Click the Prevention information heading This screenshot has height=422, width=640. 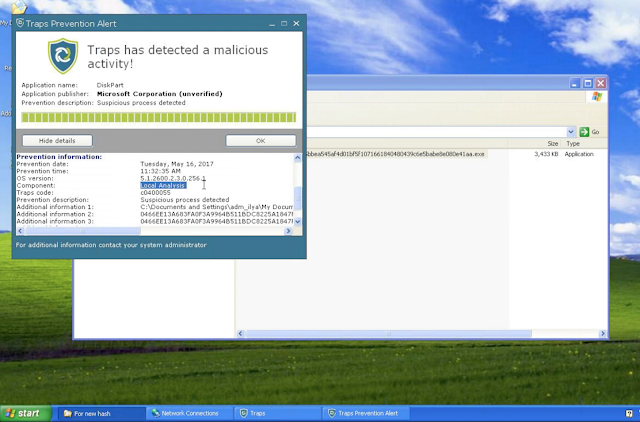59,157
